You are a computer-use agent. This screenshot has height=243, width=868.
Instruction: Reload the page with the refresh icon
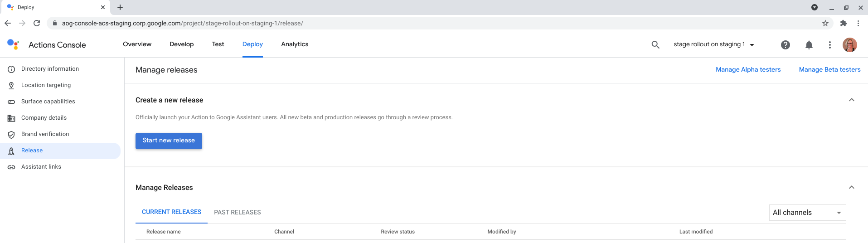(x=37, y=23)
